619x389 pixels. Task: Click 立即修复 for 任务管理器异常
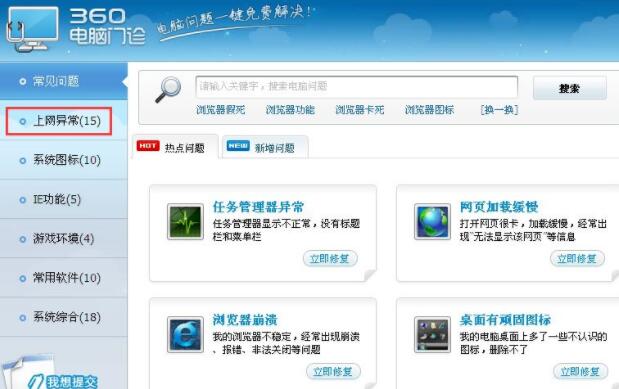(x=330, y=259)
